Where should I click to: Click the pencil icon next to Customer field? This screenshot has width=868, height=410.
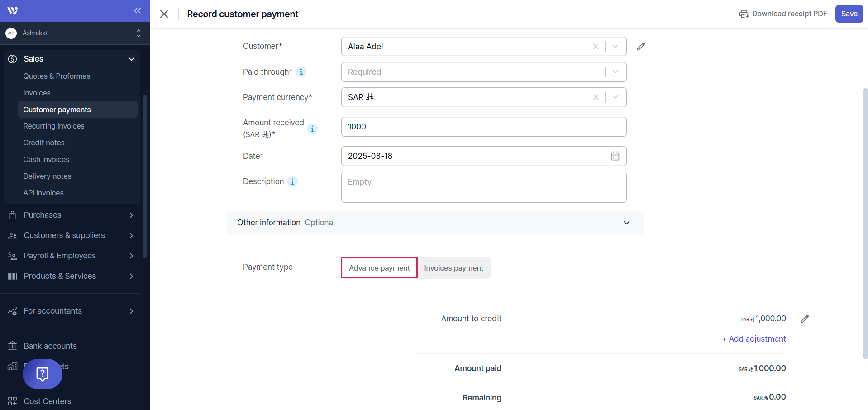point(641,47)
